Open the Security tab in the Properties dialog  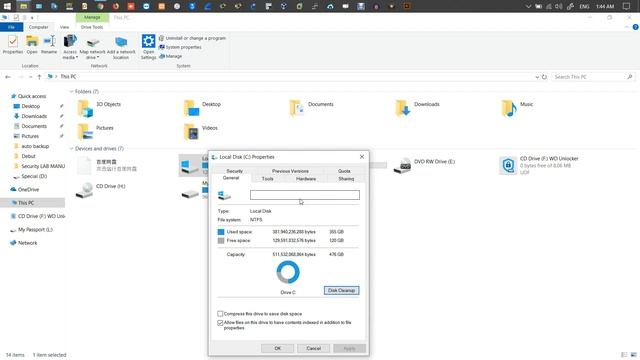235,171
